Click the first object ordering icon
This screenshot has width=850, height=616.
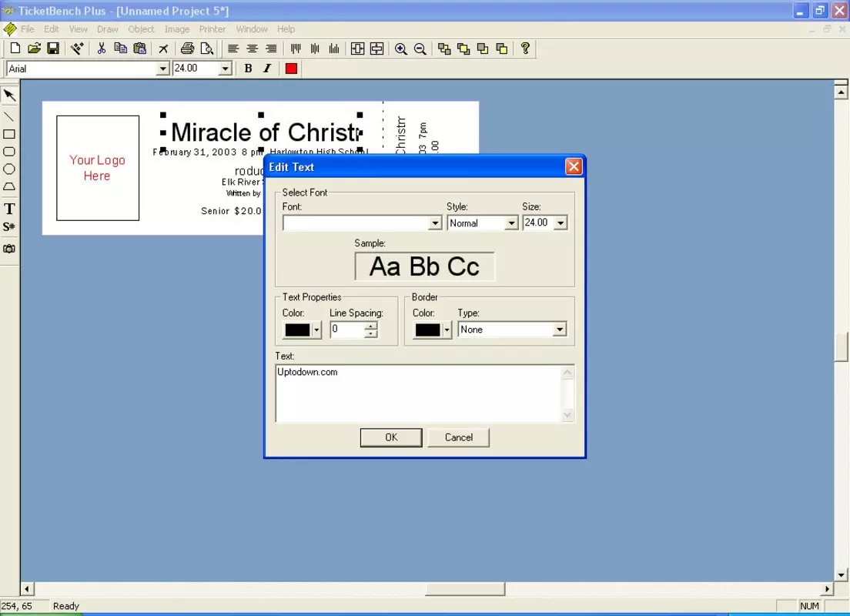click(444, 49)
